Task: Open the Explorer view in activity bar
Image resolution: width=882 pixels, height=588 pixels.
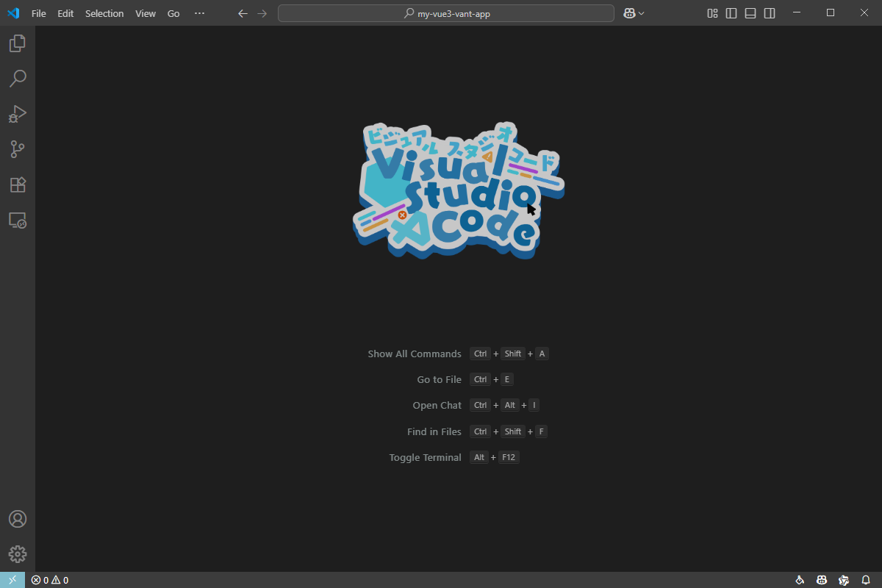Action: (18, 43)
